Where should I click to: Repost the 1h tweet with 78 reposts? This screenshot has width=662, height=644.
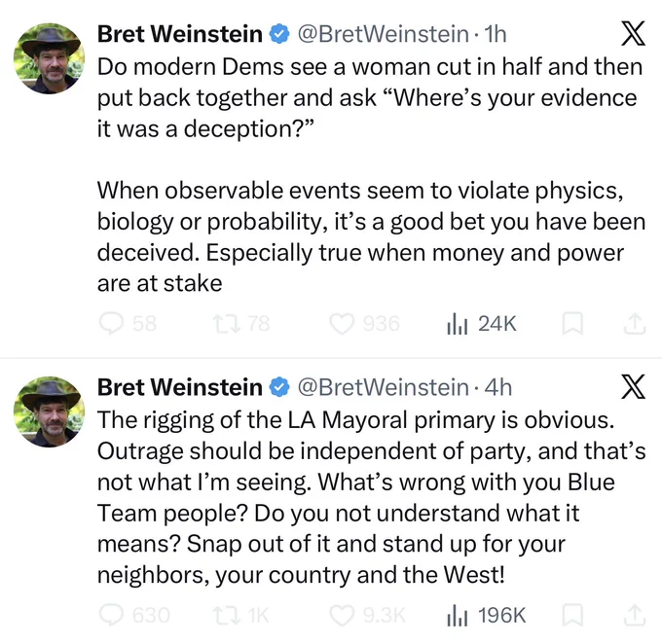click(241, 324)
